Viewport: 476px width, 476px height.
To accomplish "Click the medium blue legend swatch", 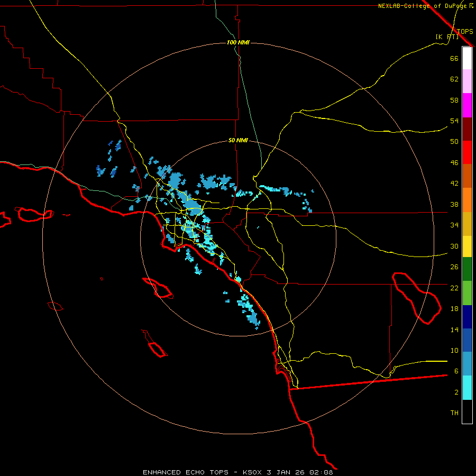I will click(467, 340).
